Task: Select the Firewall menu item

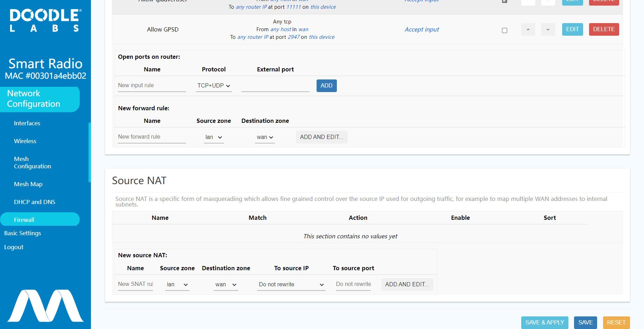Action: click(x=40, y=219)
